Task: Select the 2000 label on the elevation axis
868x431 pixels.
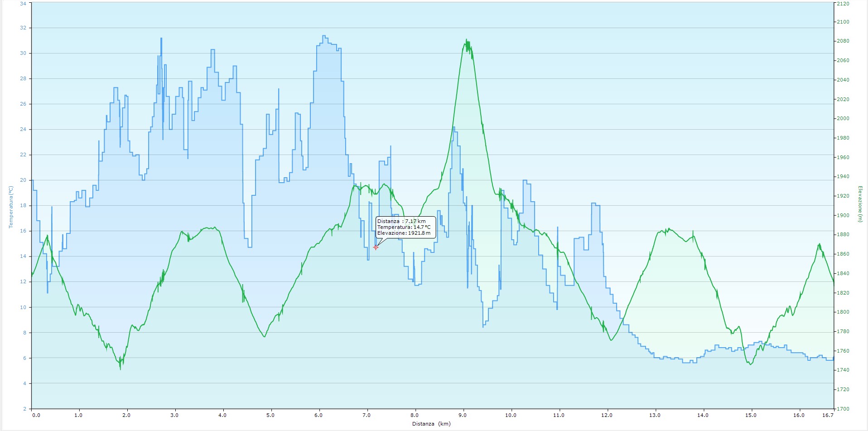Action: coord(843,119)
